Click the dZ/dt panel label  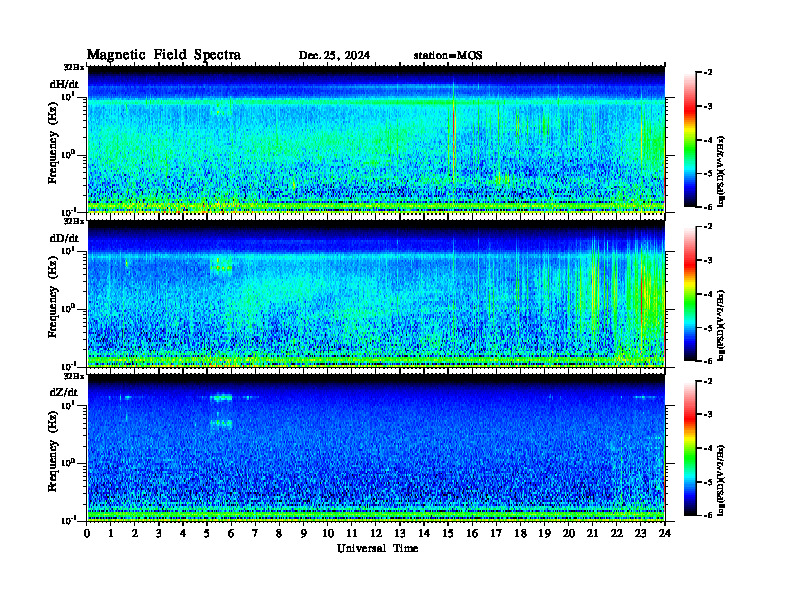(64, 392)
